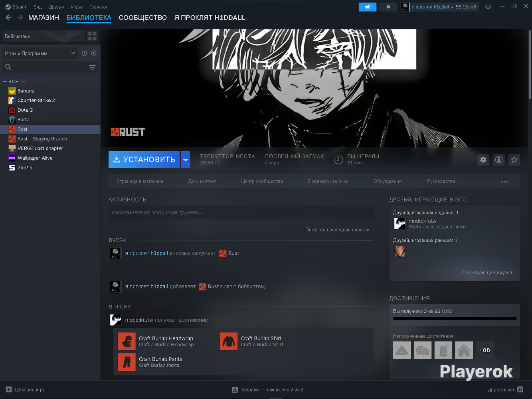Collapse the ВСЕ games category
532x399 pixels.
point(5,81)
